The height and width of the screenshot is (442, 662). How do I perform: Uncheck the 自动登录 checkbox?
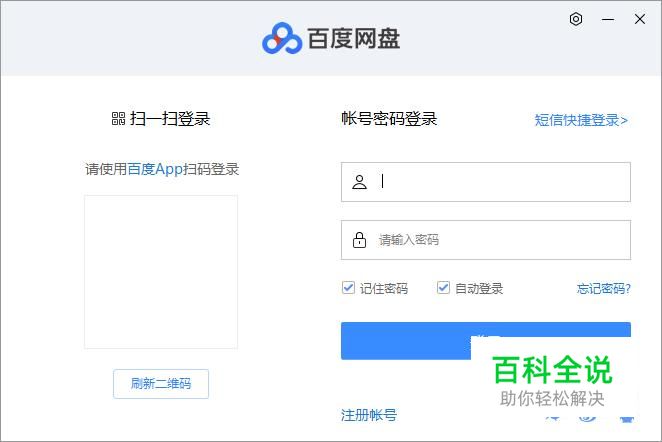coord(443,287)
